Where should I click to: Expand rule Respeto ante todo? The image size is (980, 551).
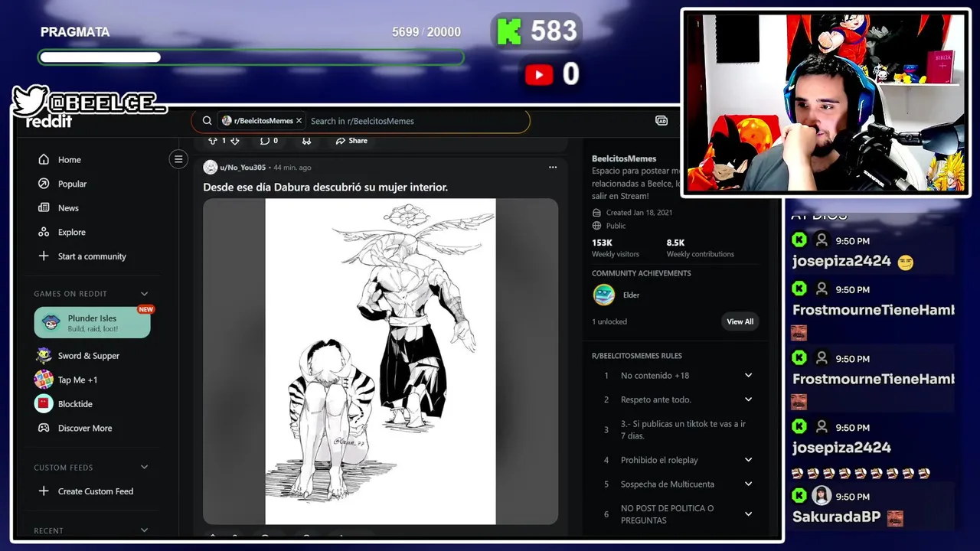(748, 399)
